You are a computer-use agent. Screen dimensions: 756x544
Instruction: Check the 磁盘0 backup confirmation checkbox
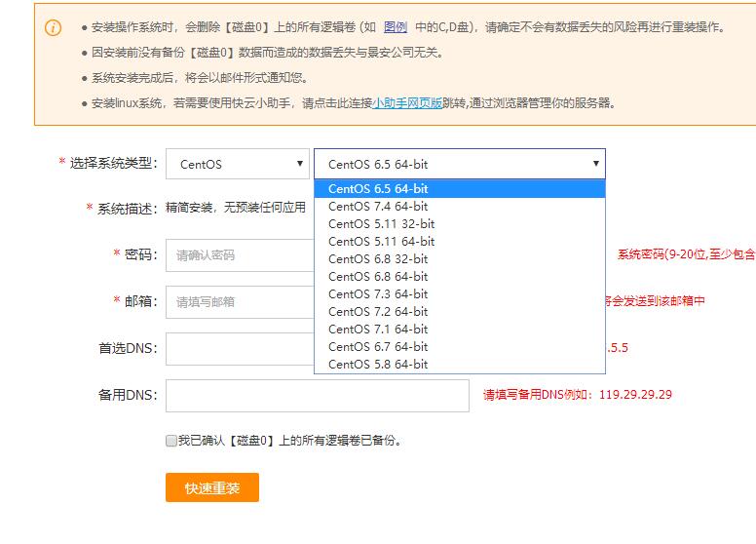pyautogui.click(x=171, y=441)
